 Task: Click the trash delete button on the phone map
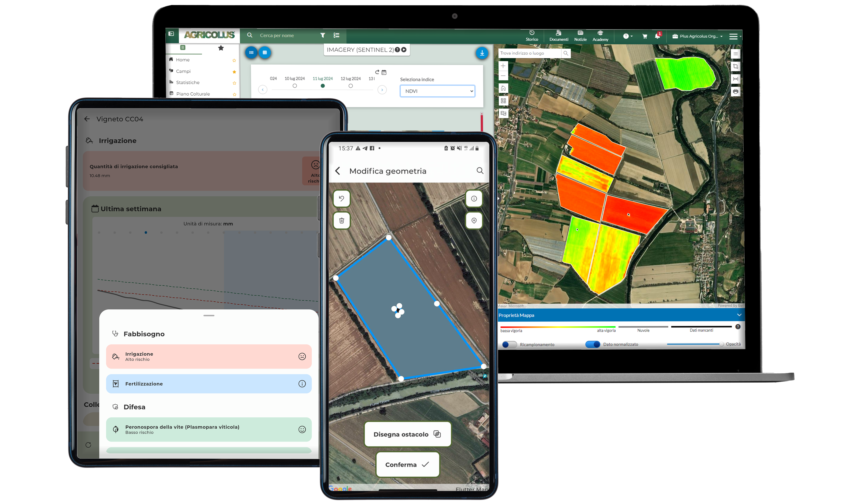[x=342, y=221]
